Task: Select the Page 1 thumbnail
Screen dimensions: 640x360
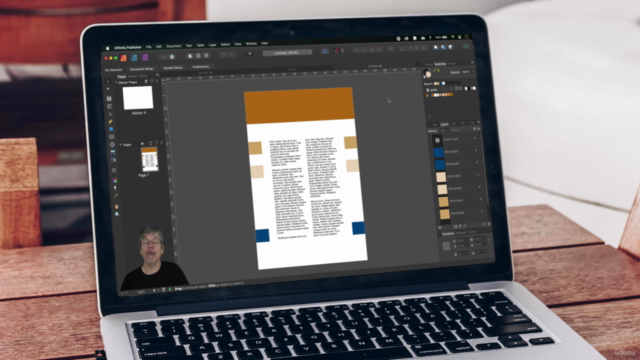Action: coord(149,160)
